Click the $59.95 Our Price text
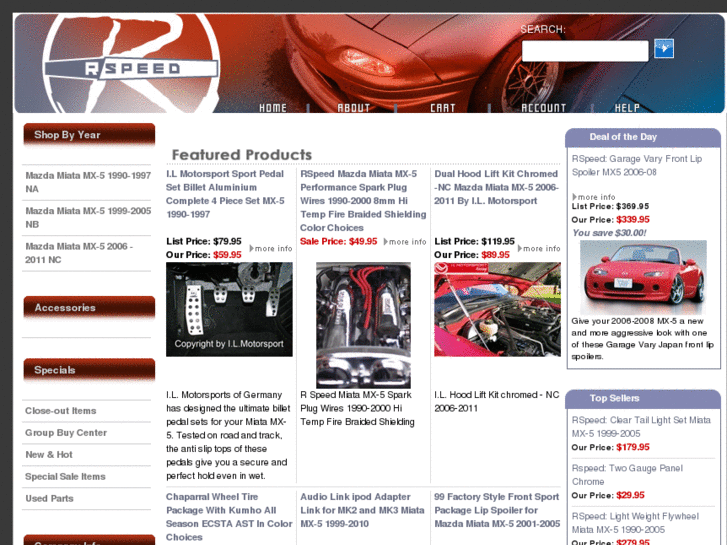The image size is (727, 545). pyautogui.click(x=227, y=255)
